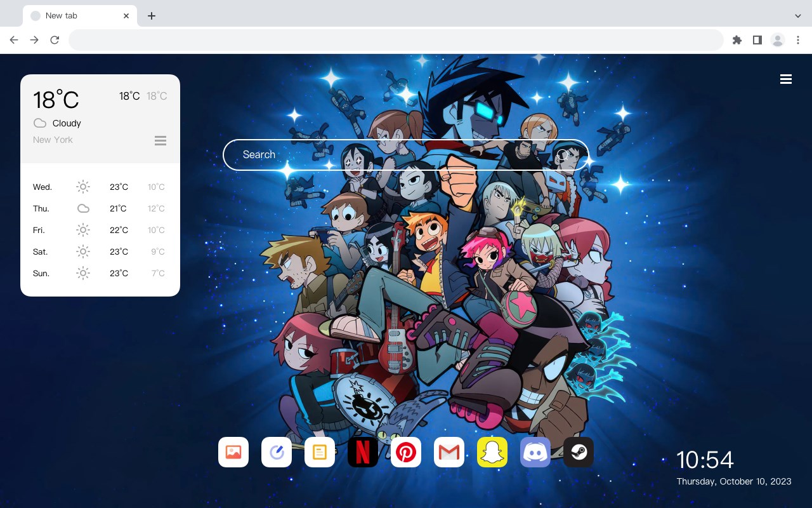The height and width of the screenshot is (508, 812).
Task: Open the browser profile avatar
Action: pyautogui.click(x=778, y=40)
